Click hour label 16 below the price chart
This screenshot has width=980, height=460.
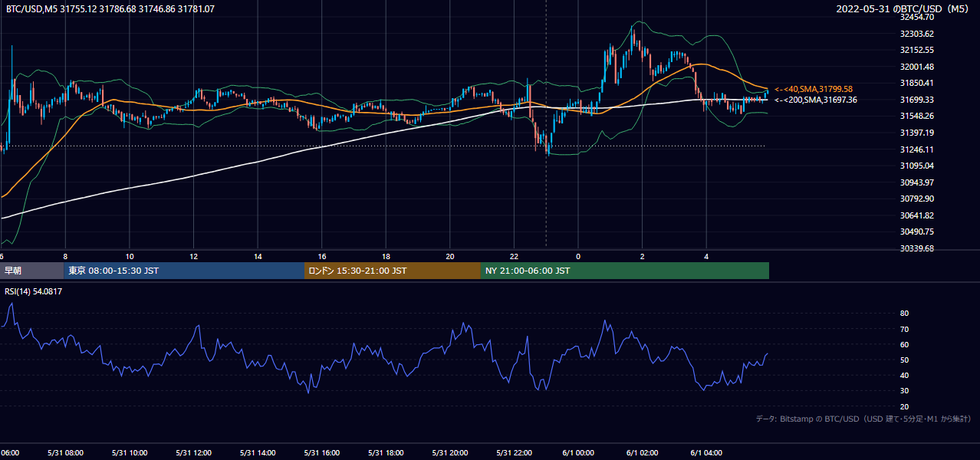(x=321, y=256)
